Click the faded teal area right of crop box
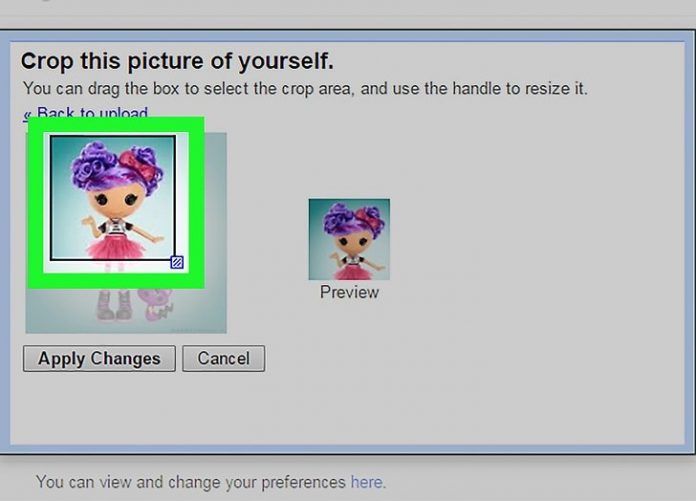Viewport: 696px width, 501px height. tap(215, 233)
